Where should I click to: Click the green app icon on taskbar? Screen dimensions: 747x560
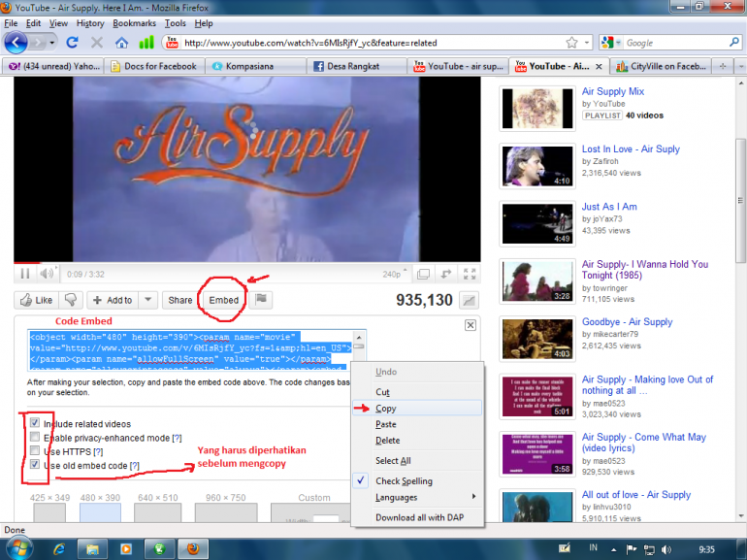[159, 549]
